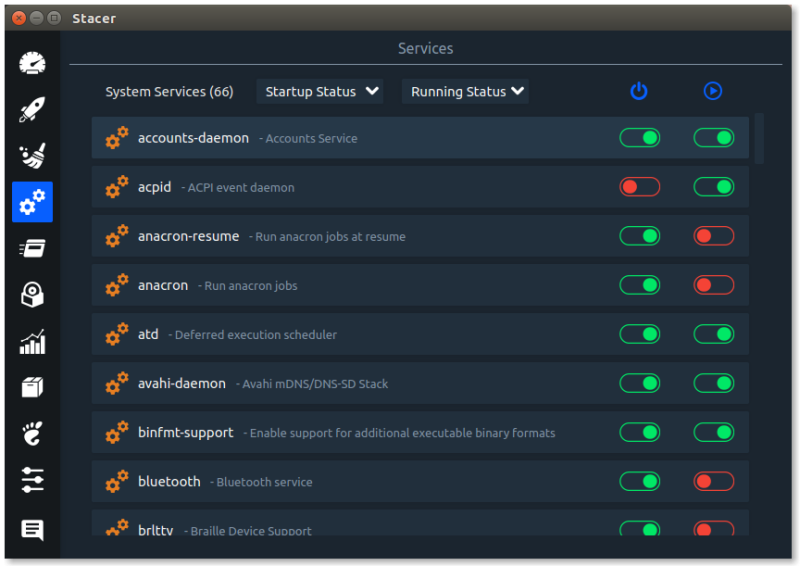Click the services list scrollbar

[x=759, y=138]
